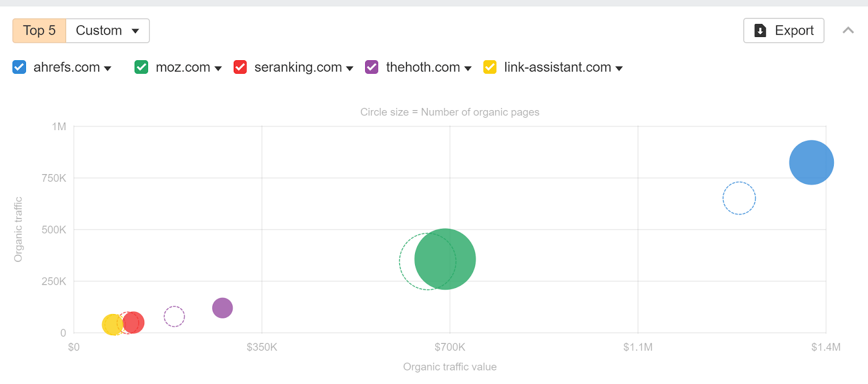Open the ahrefs.com dropdown menu
Image resolution: width=868 pixels, height=384 pixels.
pos(108,68)
